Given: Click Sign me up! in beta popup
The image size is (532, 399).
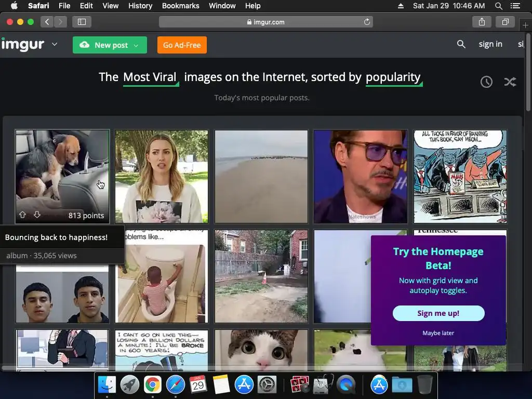Looking at the screenshot, I should [x=438, y=313].
